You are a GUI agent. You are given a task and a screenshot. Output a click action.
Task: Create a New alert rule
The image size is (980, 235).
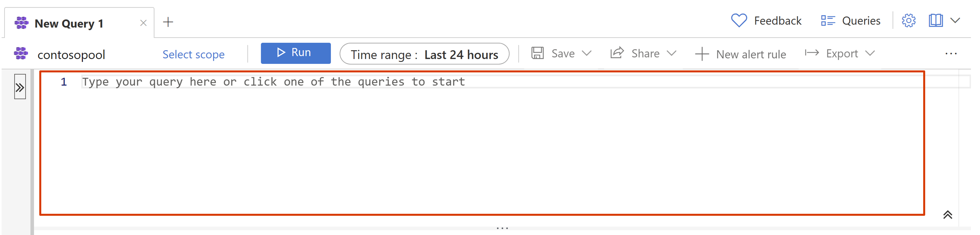coord(740,54)
